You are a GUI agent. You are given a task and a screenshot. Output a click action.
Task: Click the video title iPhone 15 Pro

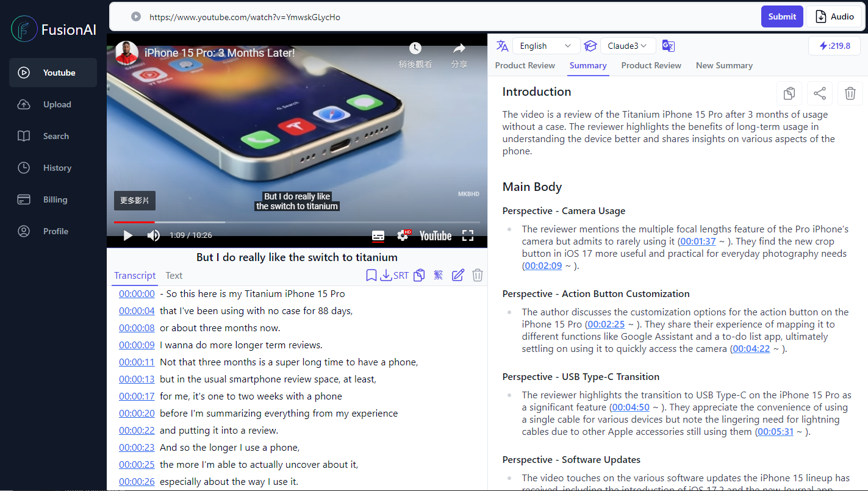pos(220,53)
